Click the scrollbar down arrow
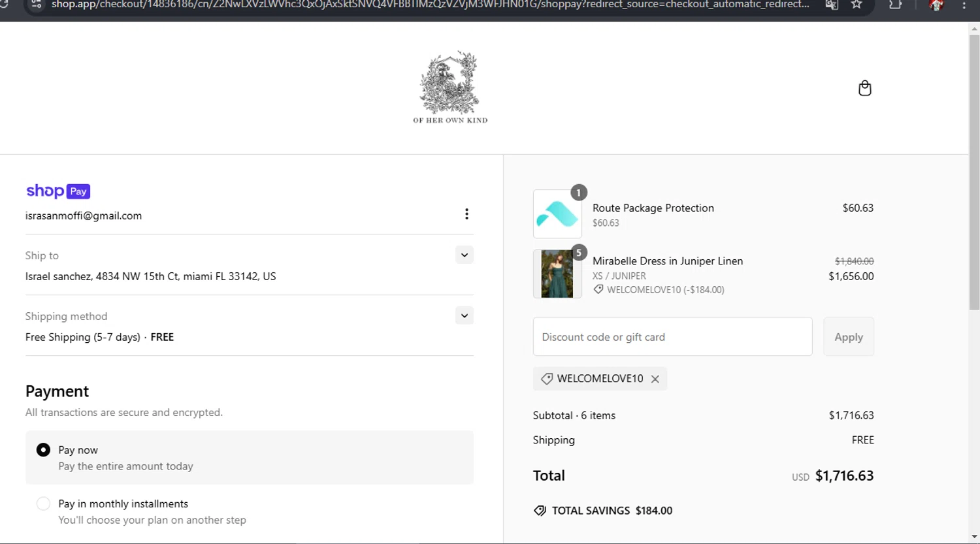Image resolution: width=980 pixels, height=544 pixels. (x=974, y=538)
